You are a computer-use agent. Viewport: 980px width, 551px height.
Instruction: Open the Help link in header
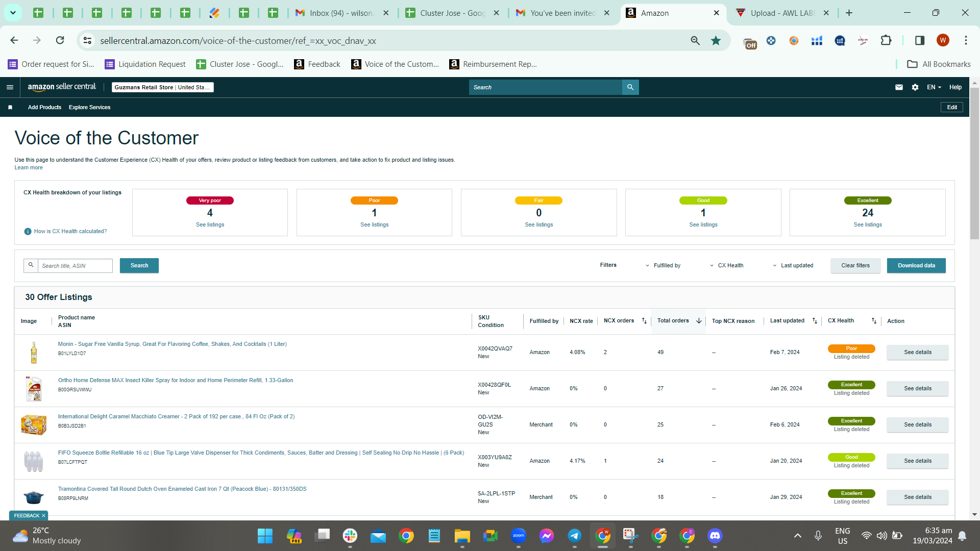point(955,87)
